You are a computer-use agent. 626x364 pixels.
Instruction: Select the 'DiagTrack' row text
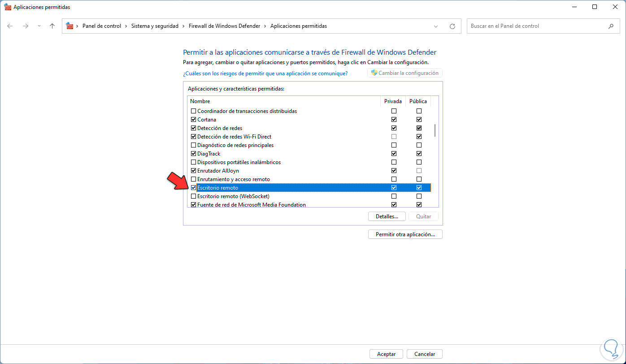coord(209,154)
